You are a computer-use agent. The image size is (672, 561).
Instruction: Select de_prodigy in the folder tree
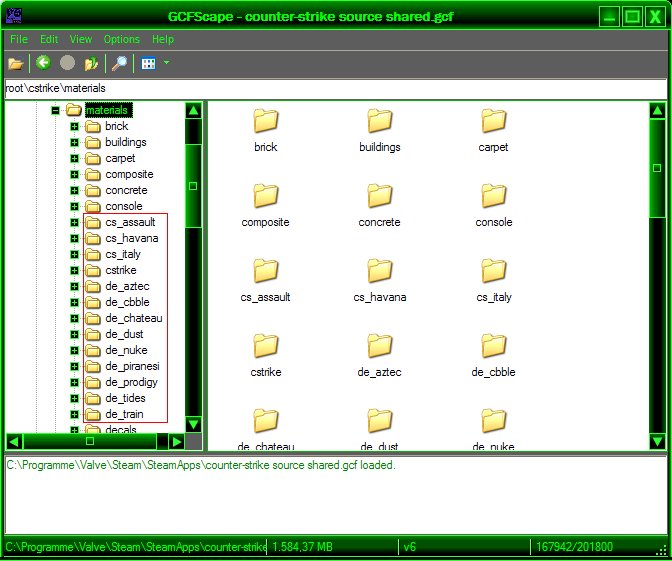[132, 382]
